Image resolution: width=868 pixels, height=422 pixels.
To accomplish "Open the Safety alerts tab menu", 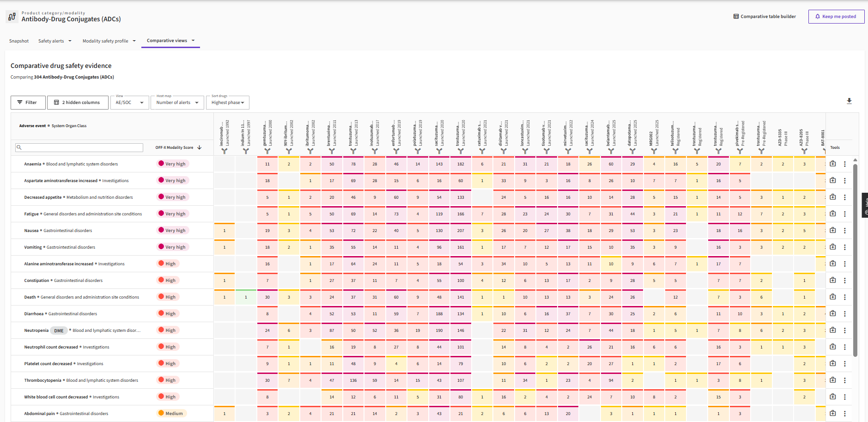I will 55,41.
